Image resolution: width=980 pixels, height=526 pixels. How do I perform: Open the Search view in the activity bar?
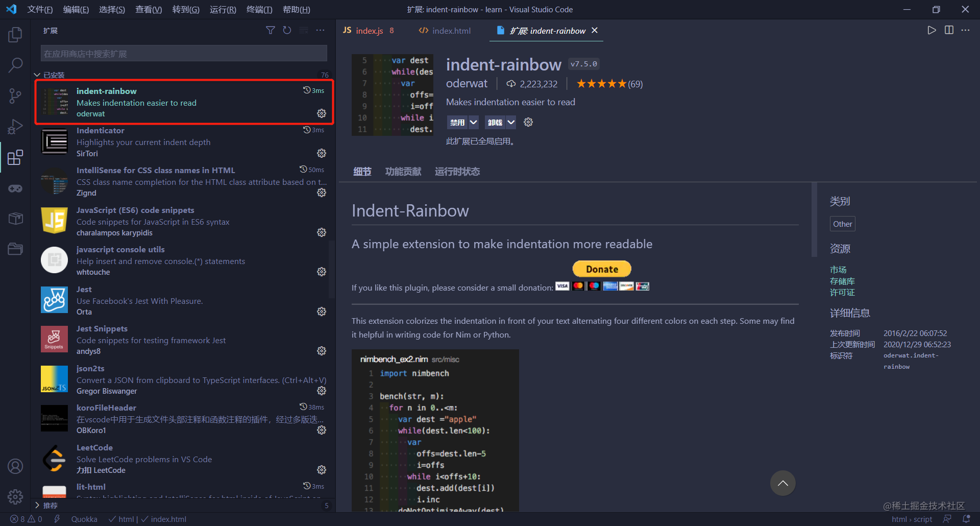15,65
